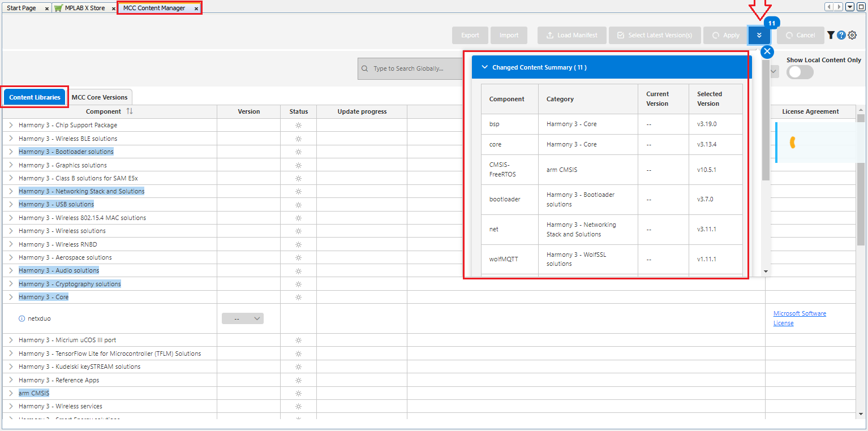Image resolution: width=868 pixels, height=431 pixels.
Task: Click the Import button
Action: tap(509, 35)
